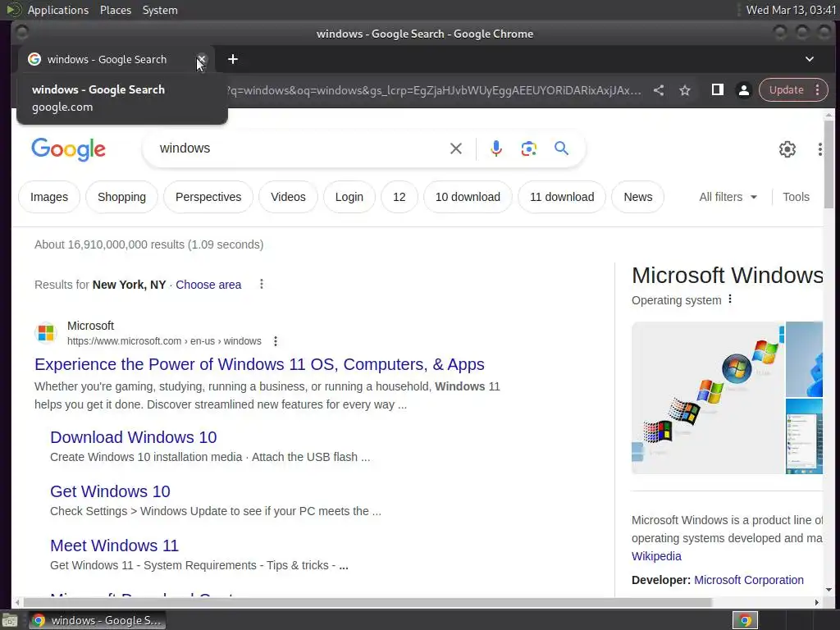840x630 pixels.
Task: Close the windows - Google Search tab
Action: (202, 59)
